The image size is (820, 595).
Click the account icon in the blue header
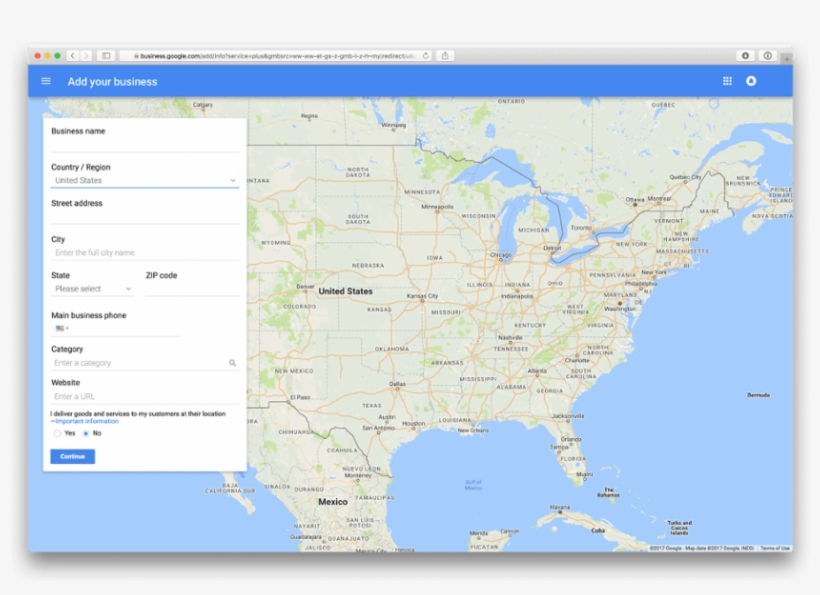(x=752, y=81)
